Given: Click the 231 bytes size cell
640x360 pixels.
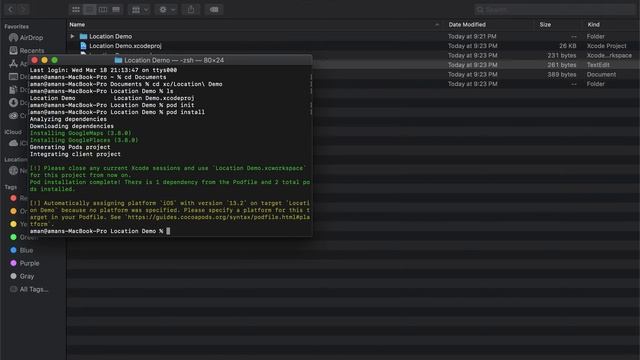Looking at the screenshot, I should click(x=562, y=56).
